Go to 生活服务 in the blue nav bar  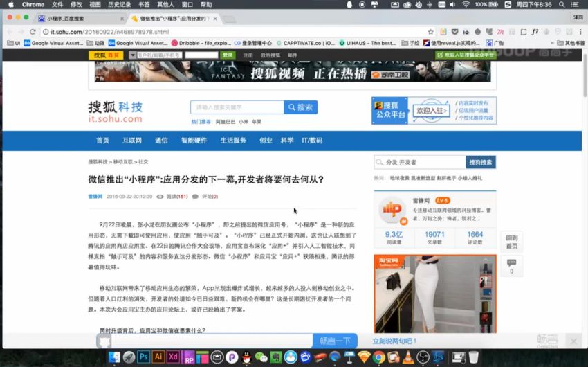tap(233, 141)
